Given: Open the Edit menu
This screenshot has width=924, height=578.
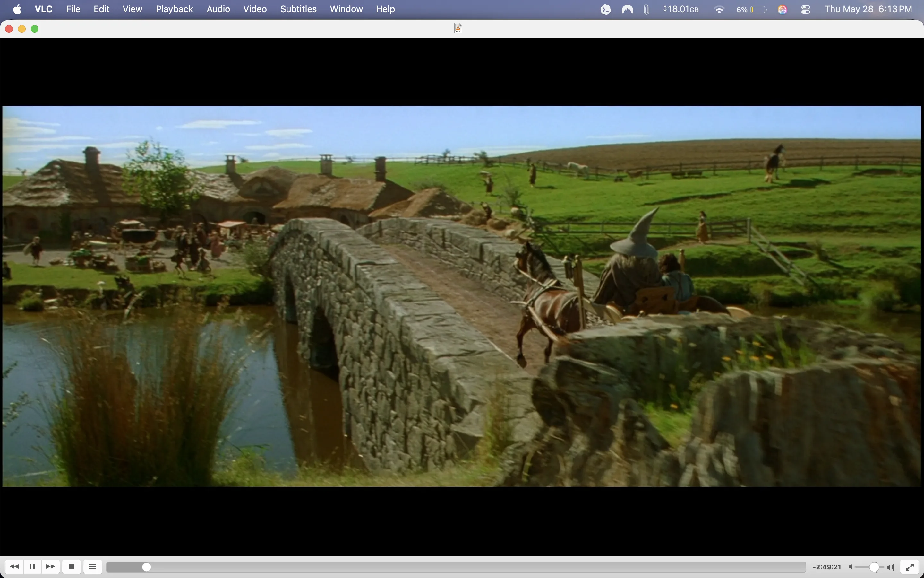Looking at the screenshot, I should click(x=102, y=9).
